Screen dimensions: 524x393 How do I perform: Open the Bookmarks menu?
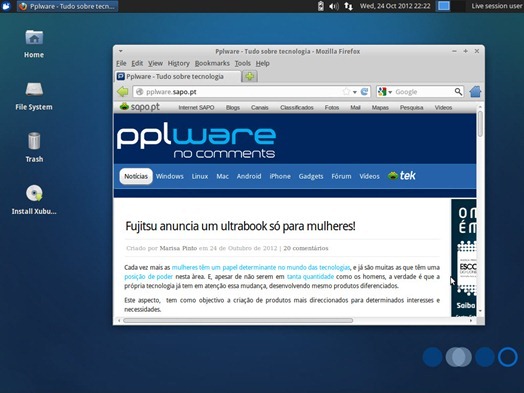(212, 63)
